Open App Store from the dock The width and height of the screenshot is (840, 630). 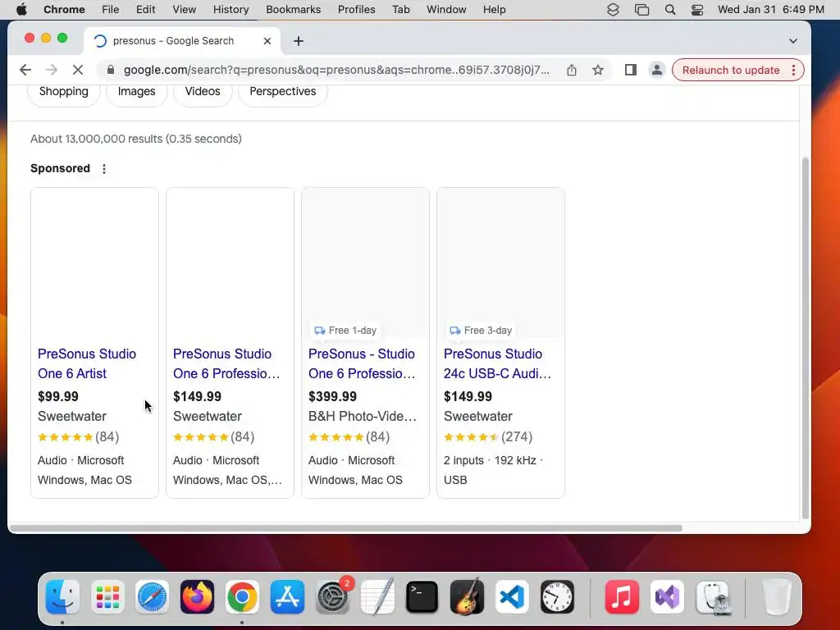click(287, 597)
